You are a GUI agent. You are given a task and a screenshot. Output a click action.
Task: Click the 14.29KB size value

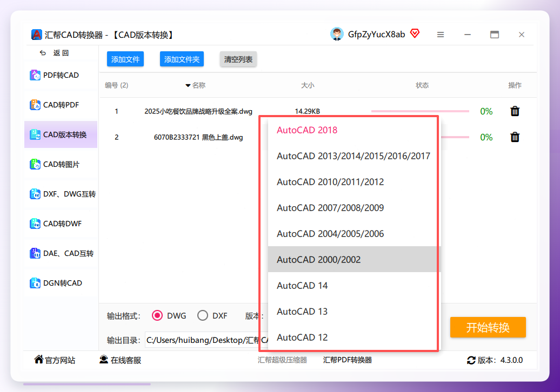[x=307, y=111]
